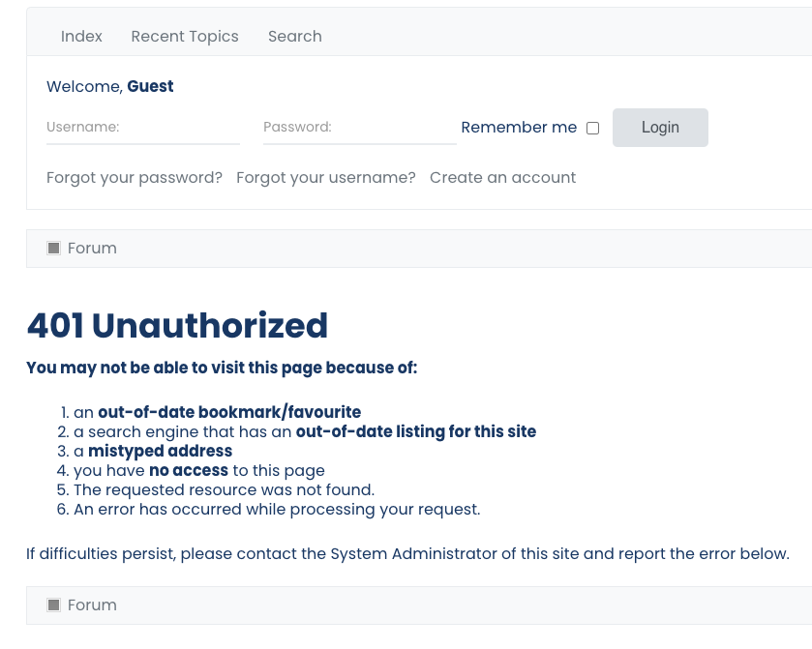812x649 pixels.
Task: Follow the Forgot your username link
Action: (x=326, y=178)
